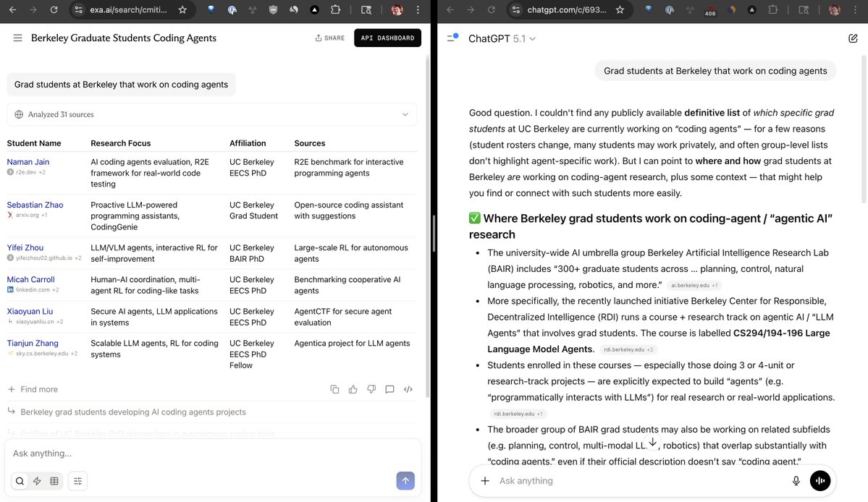Screen dimensions: 868x502
Task: Open the rdi.berkeley.edu +1 citation chip
Action: click(x=518, y=414)
